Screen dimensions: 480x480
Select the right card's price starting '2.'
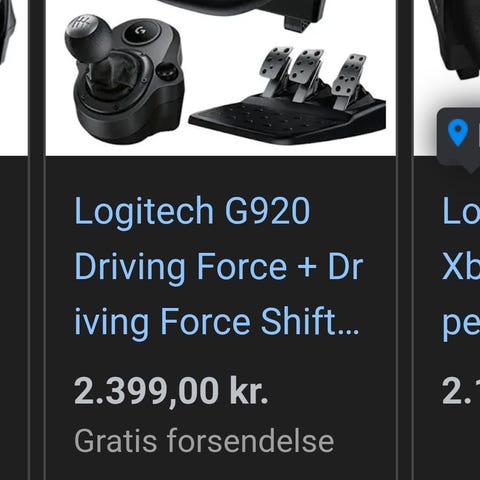click(x=461, y=391)
